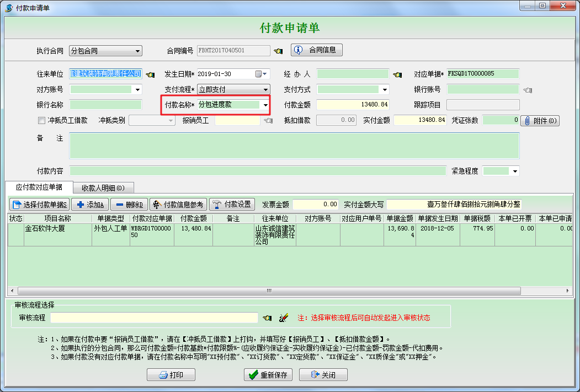This screenshot has height=392, width=580.
Task: Click the 跟踪项目 field
Action: 483,105
